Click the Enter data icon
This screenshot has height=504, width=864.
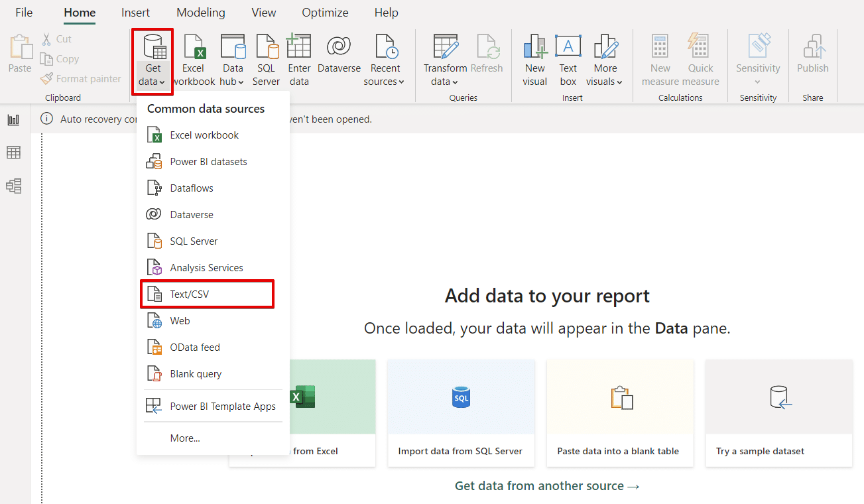click(298, 59)
